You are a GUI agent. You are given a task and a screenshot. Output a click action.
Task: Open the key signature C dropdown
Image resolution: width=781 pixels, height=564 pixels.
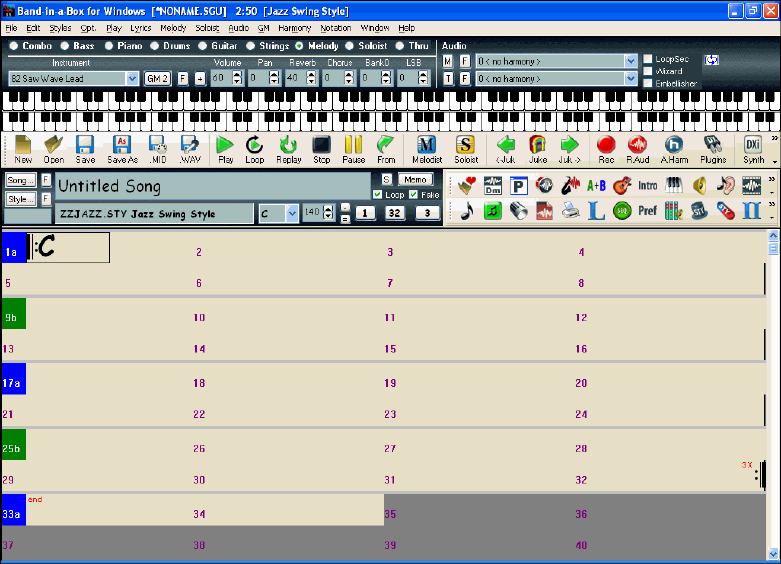pyautogui.click(x=292, y=213)
